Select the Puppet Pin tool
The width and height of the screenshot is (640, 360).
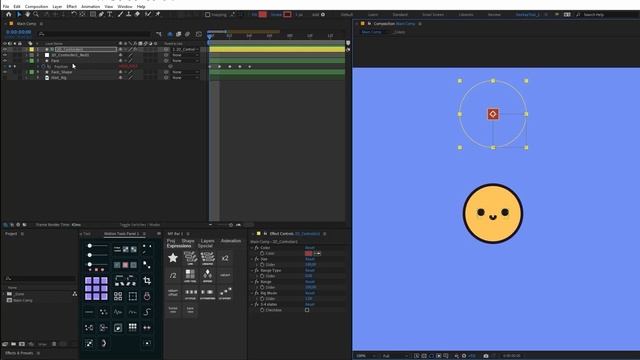click(x=158, y=14)
